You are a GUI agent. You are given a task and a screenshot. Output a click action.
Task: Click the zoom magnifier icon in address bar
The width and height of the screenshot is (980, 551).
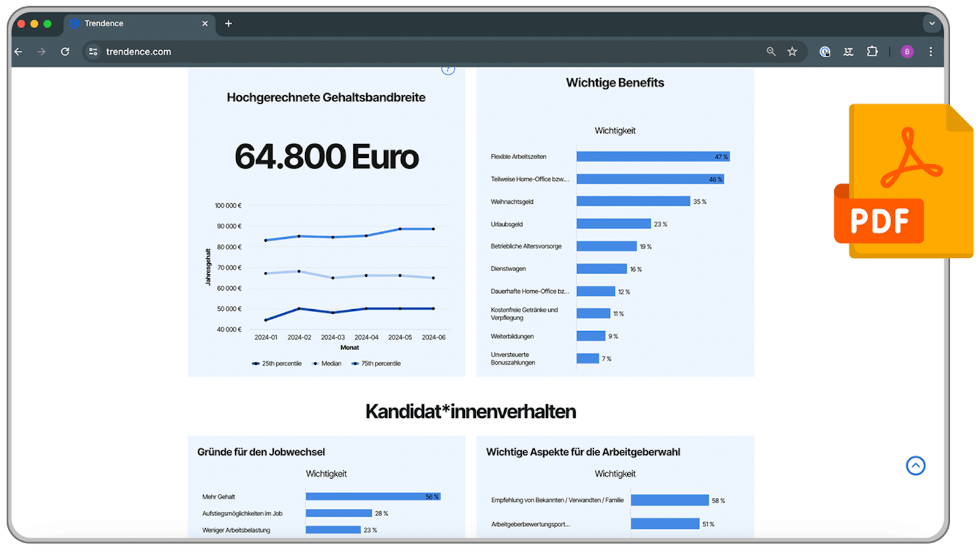pos(771,52)
